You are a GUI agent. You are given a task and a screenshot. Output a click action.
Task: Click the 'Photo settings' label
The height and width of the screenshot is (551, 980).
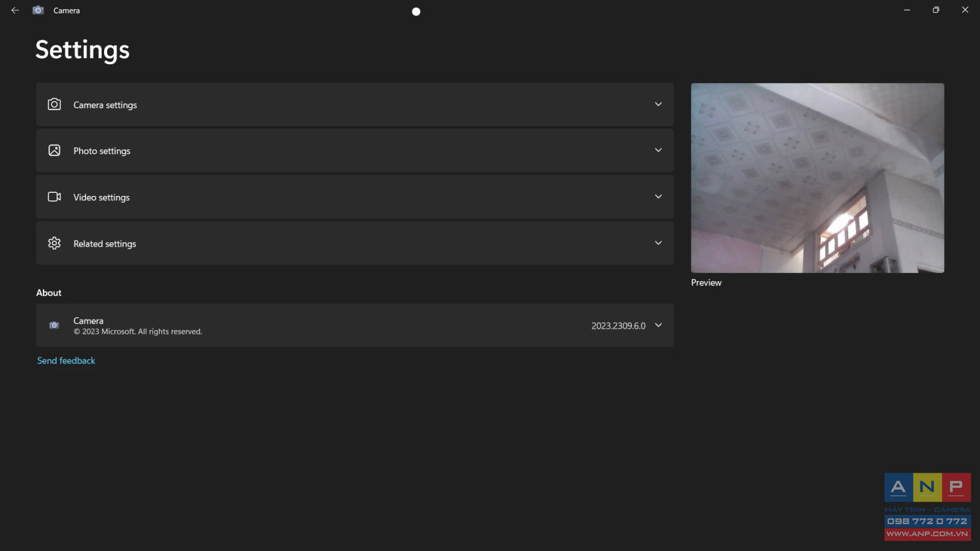pyautogui.click(x=102, y=151)
